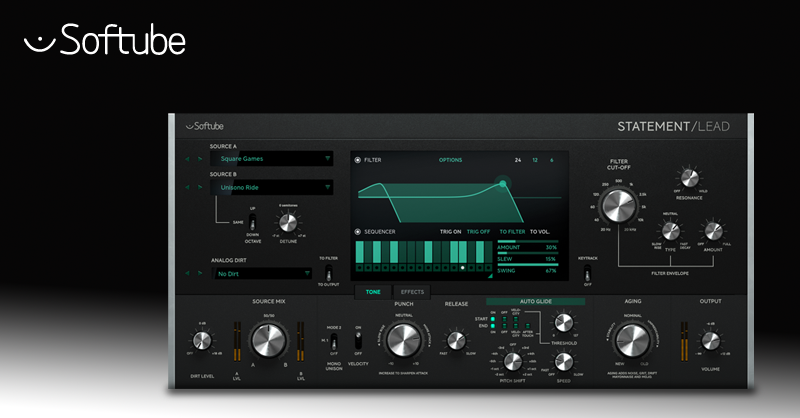Select 12 dB filter slope
The height and width of the screenshot is (418, 800).
click(535, 160)
